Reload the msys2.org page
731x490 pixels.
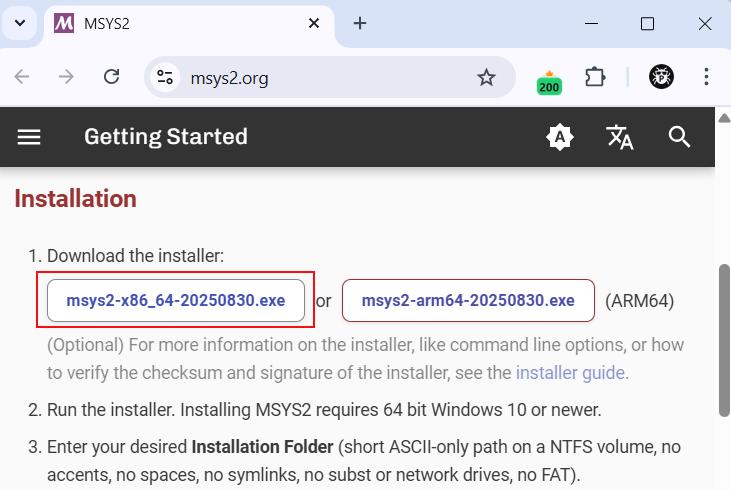[111, 76]
